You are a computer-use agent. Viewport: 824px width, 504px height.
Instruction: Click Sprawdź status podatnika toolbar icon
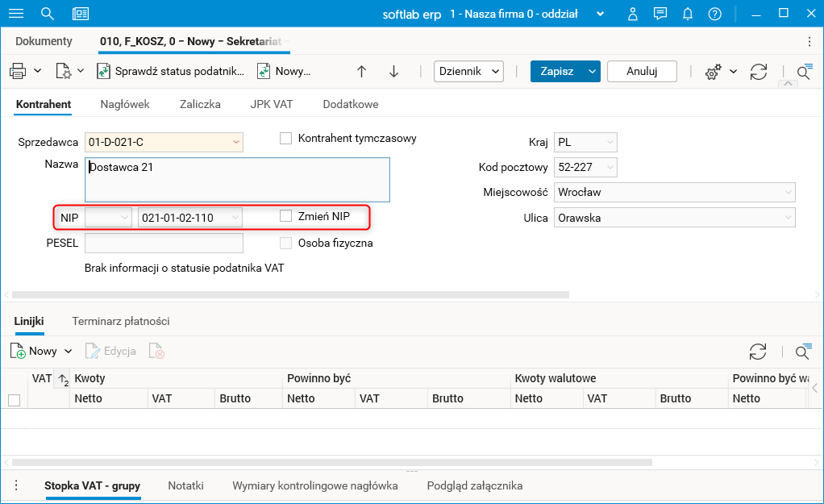pos(104,71)
